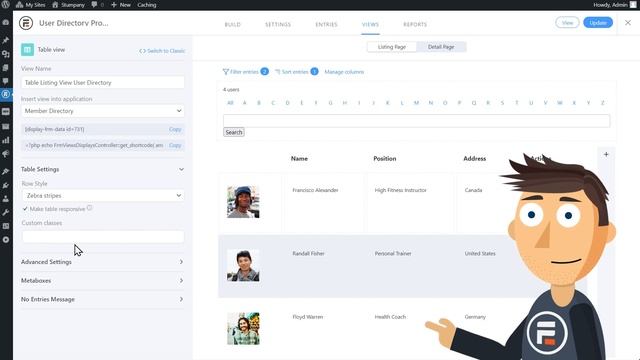Switch to the Views tab

370,24
